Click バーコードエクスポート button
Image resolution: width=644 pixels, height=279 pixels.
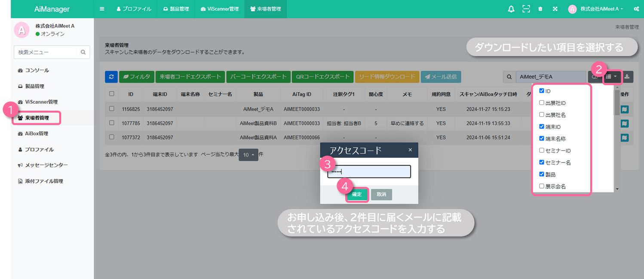point(258,77)
